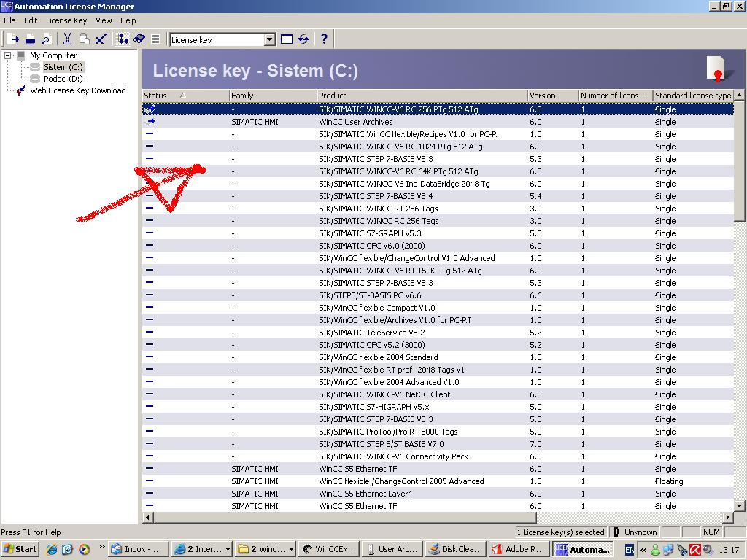This screenshot has width=747, height=560.
Task: Select the Podaci (D:) drive
Action: (63, 79)
